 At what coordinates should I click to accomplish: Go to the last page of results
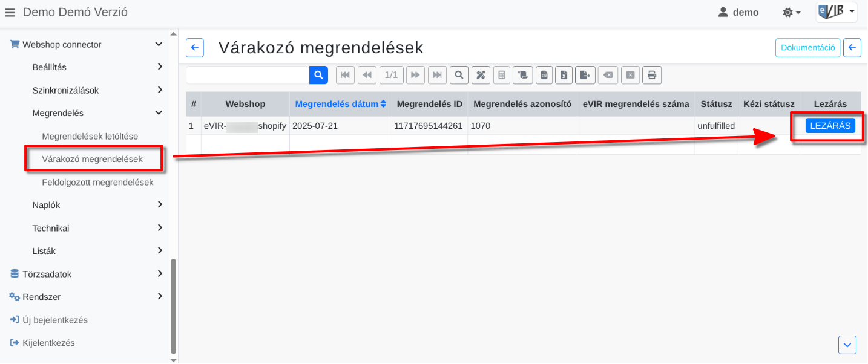click(437, 75)
